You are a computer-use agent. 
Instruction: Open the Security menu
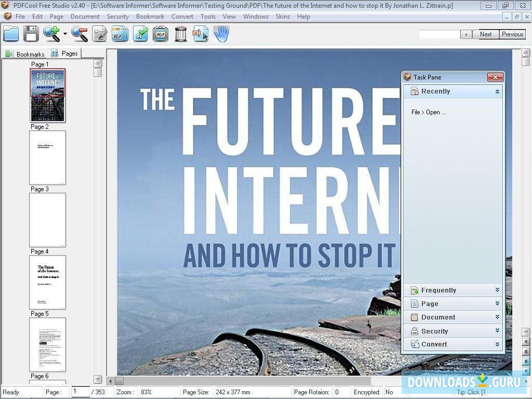point(118,16)
